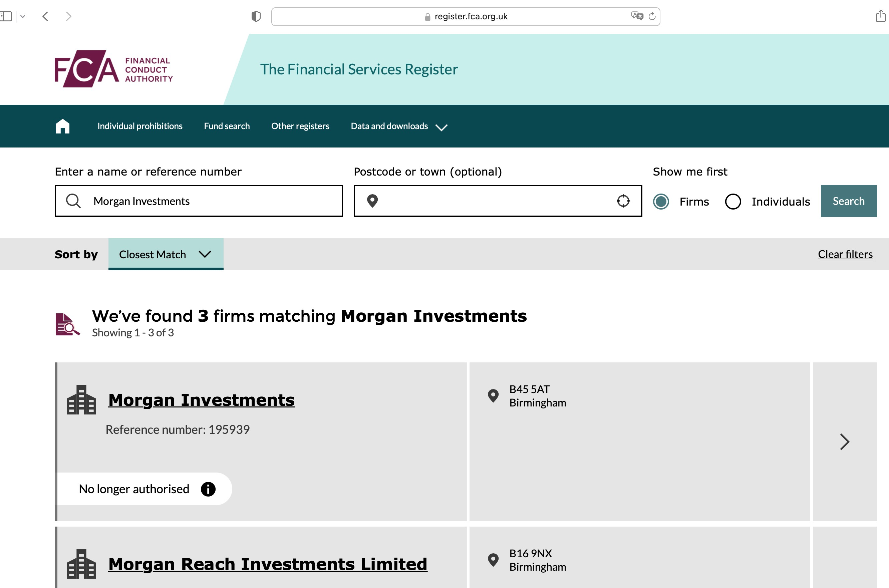Click the info icon beside No longer authorised
This screenshot has height=588, width=889.
click(x=208, y=489)
